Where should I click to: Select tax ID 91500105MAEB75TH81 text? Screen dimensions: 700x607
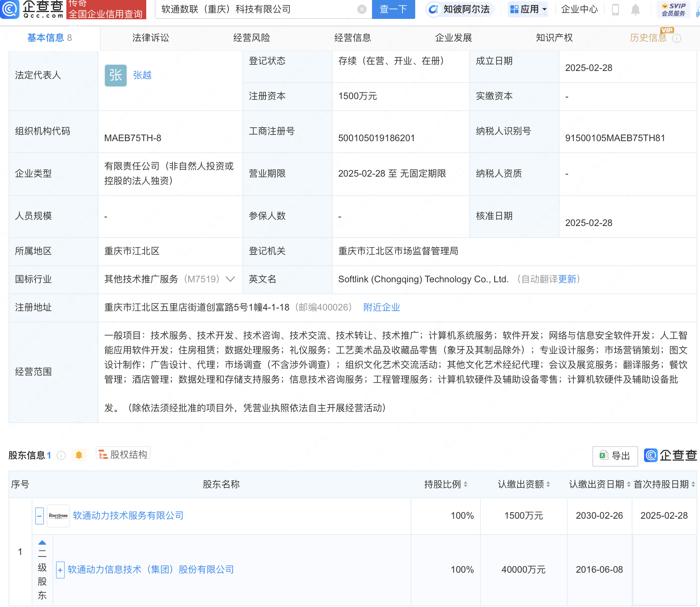[x=615, y=138]
